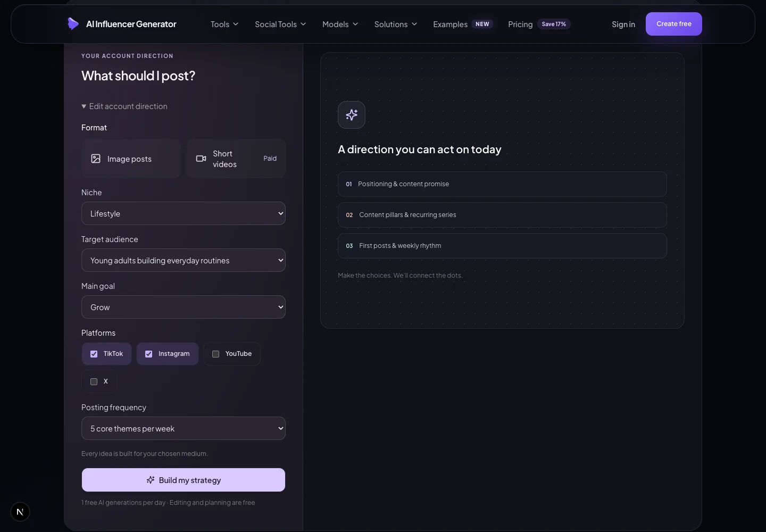766x532 pixels.
Task: Expand the Solutions menu
Action: pos(396,24)
